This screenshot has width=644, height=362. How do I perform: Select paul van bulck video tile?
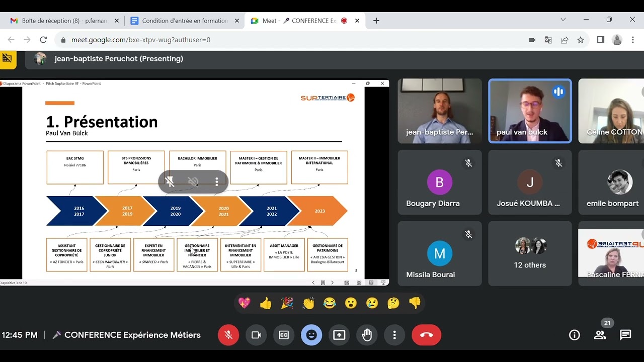coord(530,111)
